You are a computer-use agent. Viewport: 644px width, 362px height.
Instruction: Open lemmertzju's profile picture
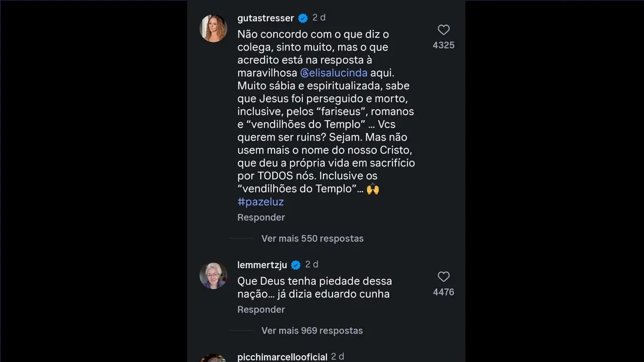[x=213, y=275]
